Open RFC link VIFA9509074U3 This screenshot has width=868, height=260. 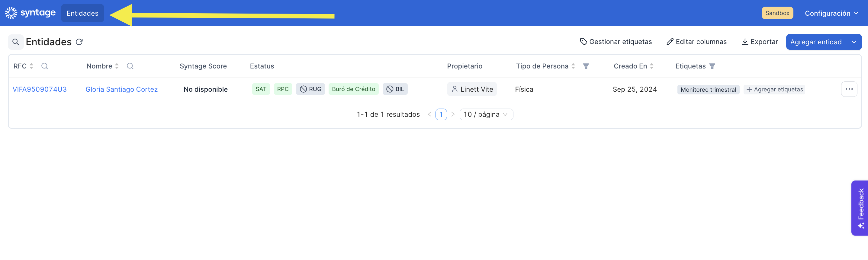40,89
